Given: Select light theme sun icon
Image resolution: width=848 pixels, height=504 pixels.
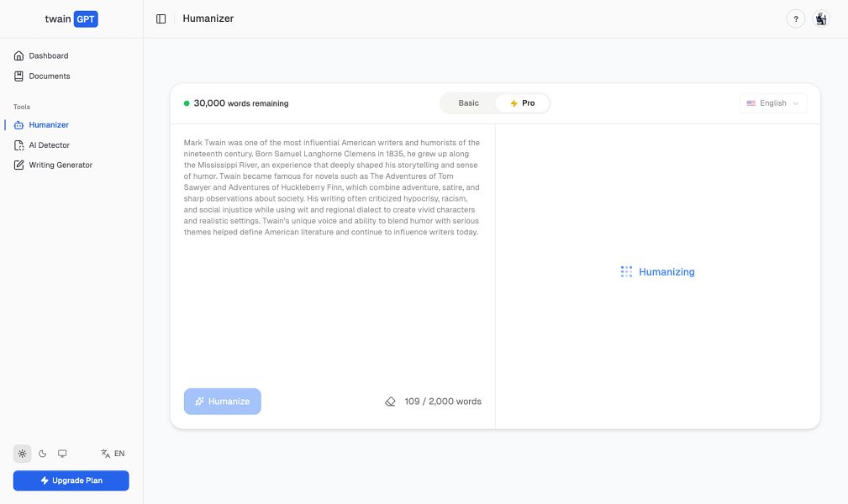Looking at the screenshot, I should pos(22,454).
